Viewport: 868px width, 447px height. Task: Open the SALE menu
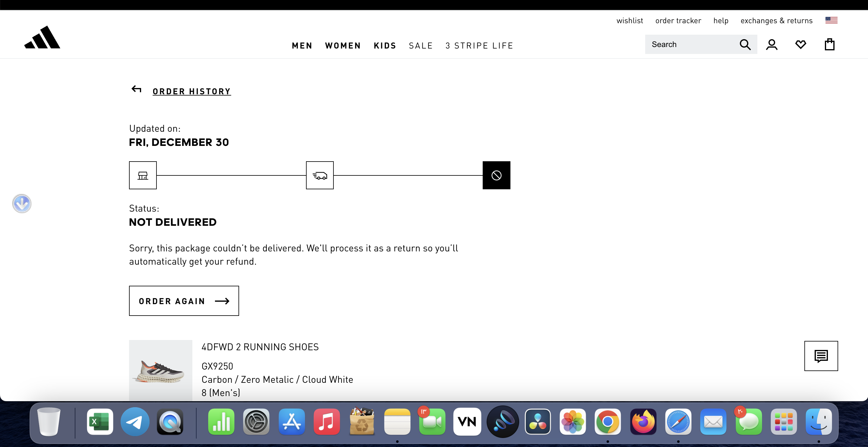click(x=421, y=46)
